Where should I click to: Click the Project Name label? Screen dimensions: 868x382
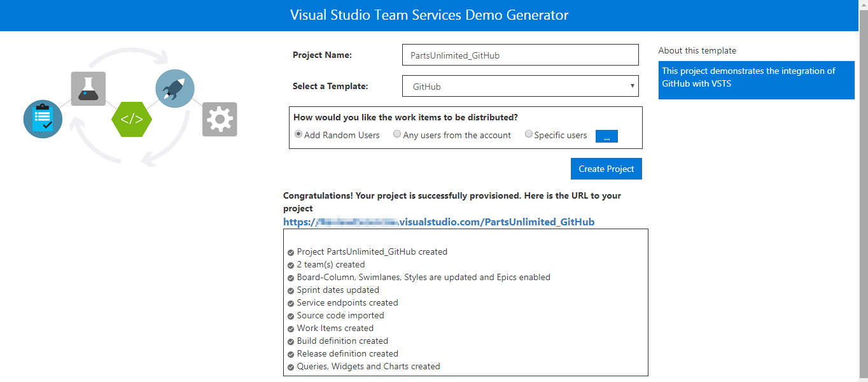coord(322,55)
